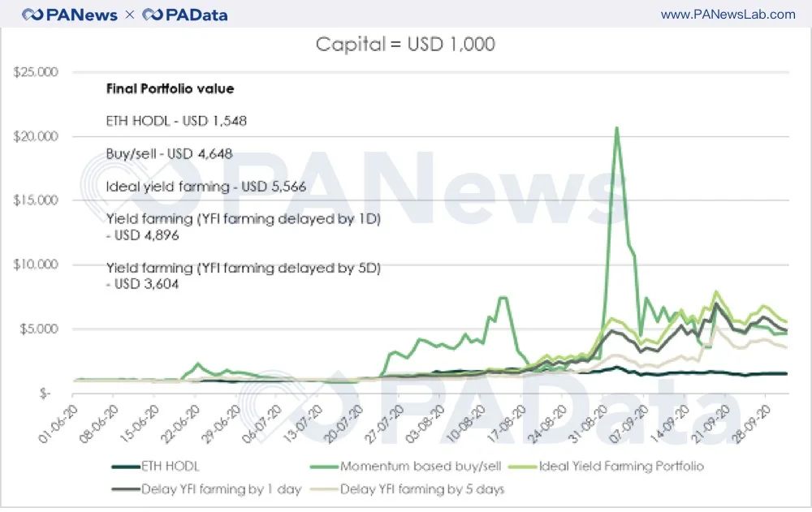The width and height of the screenshot is (812, 512).
Task: Click the $25,000 y-axis label
Action: click(x=36, y=72)
